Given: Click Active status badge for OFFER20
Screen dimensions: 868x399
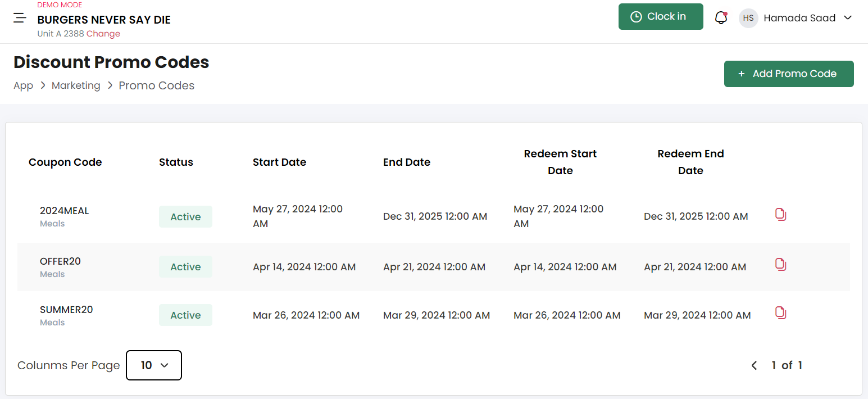Looking at the screenshot, I should coord(185,267).
